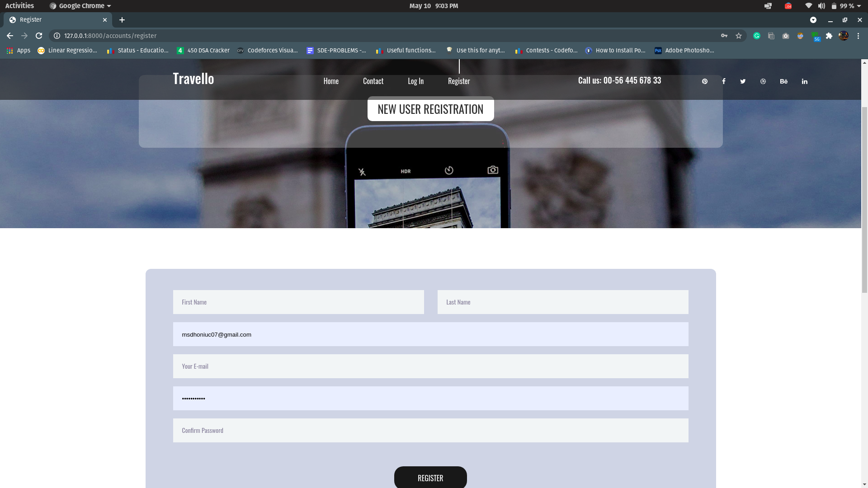Viewport: 868px width, 488px height.
Task: Click the Behance icon in header
Action: coord(784,81)
